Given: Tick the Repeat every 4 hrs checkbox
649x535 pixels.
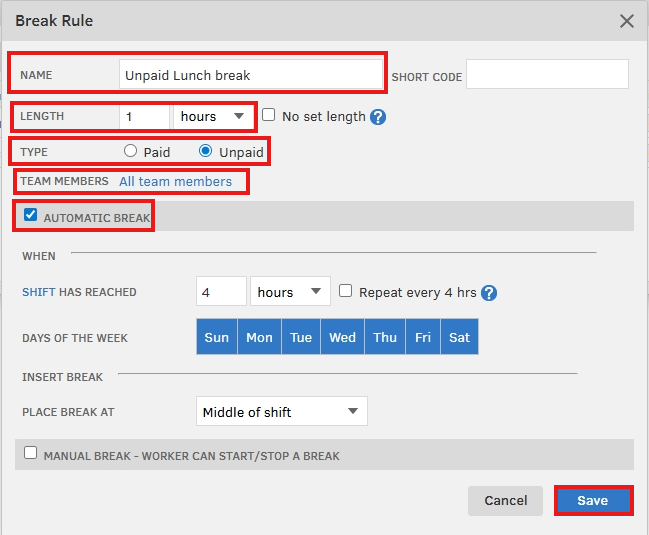Looking at the screenshot, I should point(346,292).
